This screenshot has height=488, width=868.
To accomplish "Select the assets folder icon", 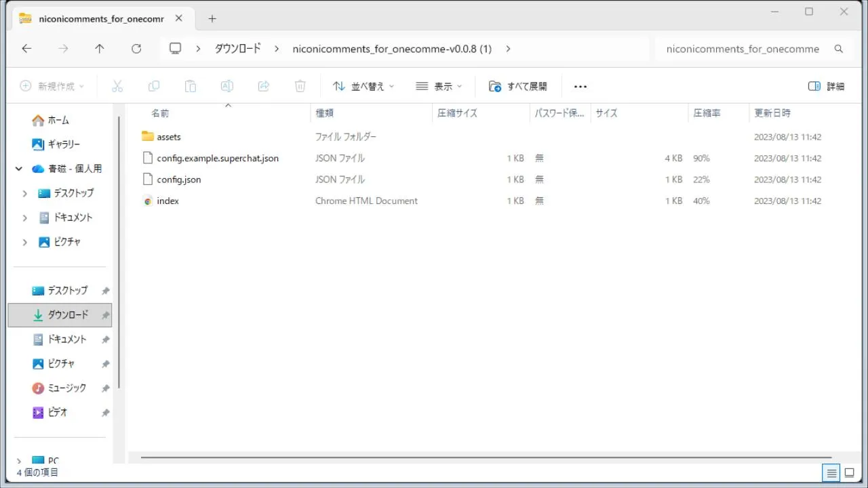I will pos(148,136).
